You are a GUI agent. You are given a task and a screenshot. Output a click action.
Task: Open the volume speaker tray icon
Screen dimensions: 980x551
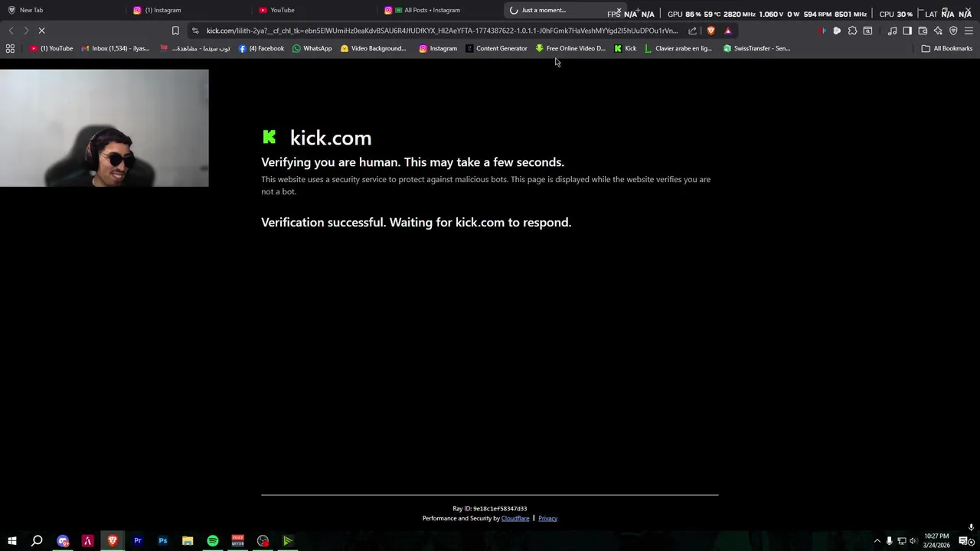click(x=913, y=541)
